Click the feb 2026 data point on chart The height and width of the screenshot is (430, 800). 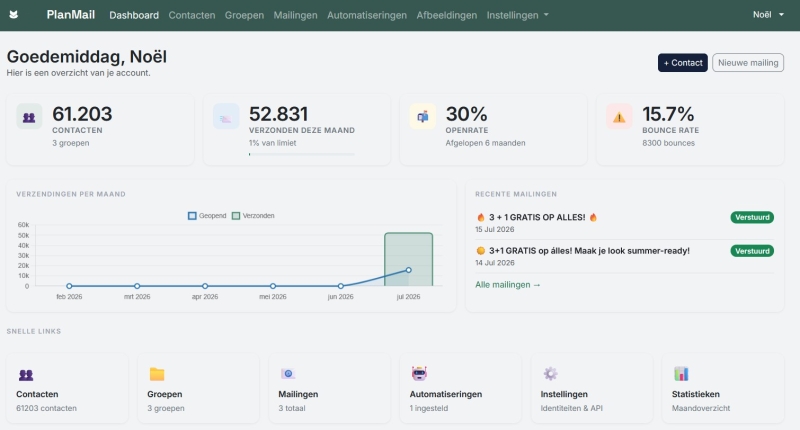pyautogui.click(x=69, y=286)
